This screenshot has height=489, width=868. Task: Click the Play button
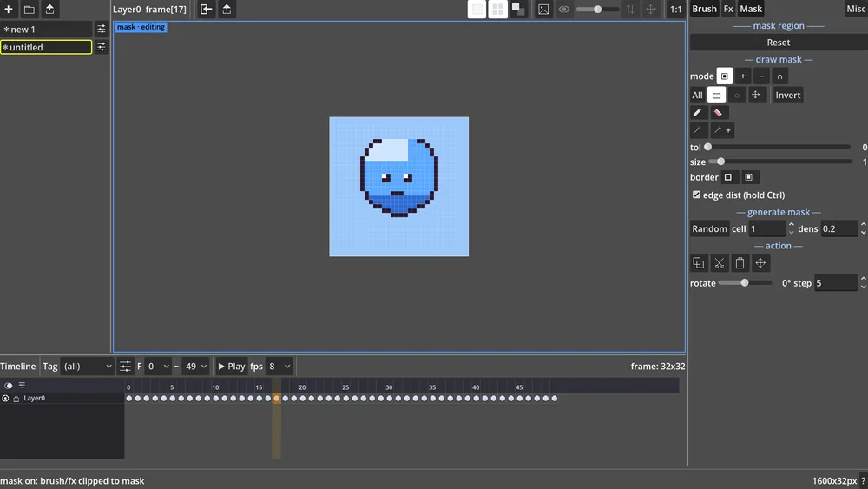pyautogui.click(x=232, y=367)
